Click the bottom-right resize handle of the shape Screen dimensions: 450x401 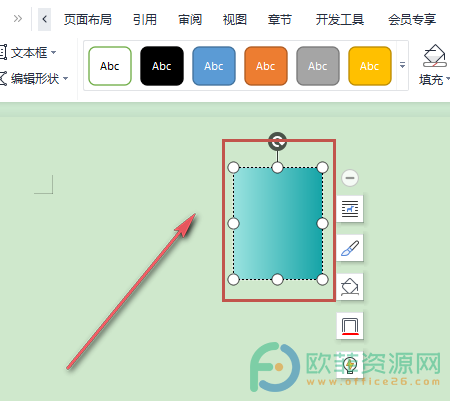pyautogui.click(x=322, y=280)
